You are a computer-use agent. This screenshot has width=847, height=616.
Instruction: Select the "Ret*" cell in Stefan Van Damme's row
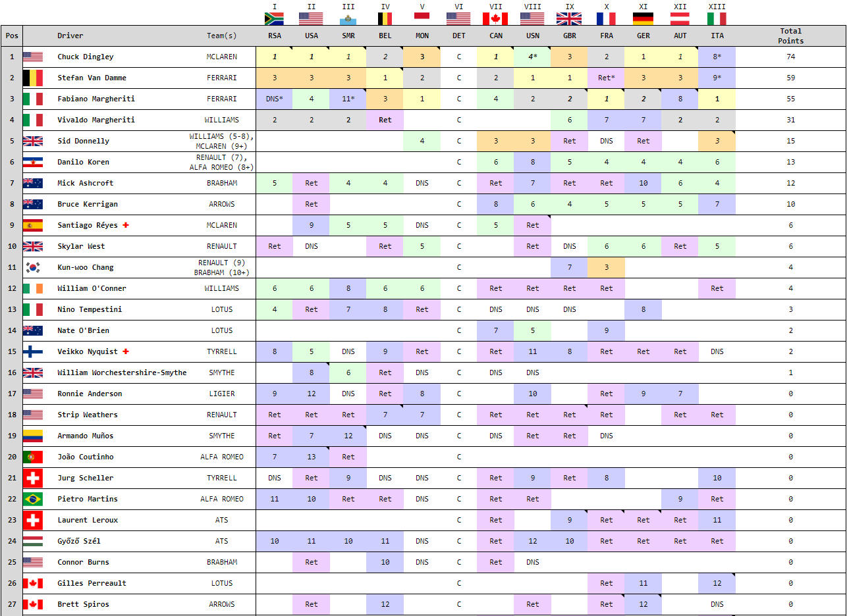(x=607, y=78)
